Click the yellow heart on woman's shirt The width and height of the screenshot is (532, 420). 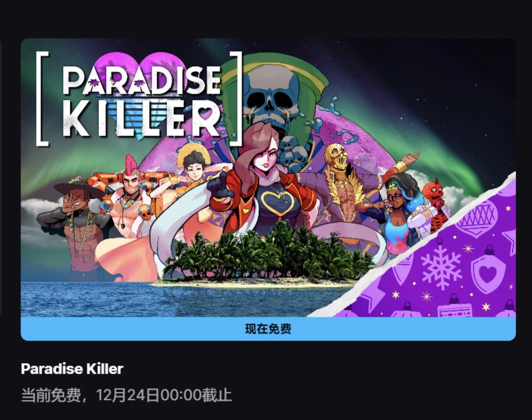coord(279,203)
